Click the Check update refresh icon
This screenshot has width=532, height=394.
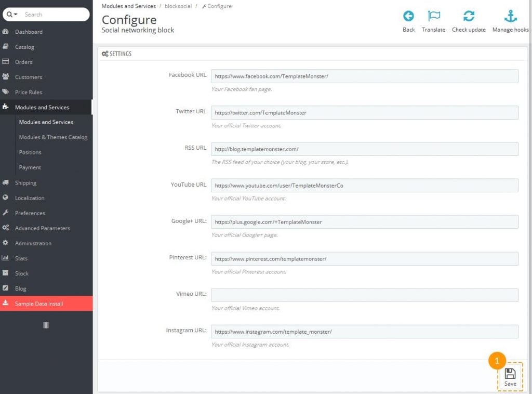[x=469, y=16]
